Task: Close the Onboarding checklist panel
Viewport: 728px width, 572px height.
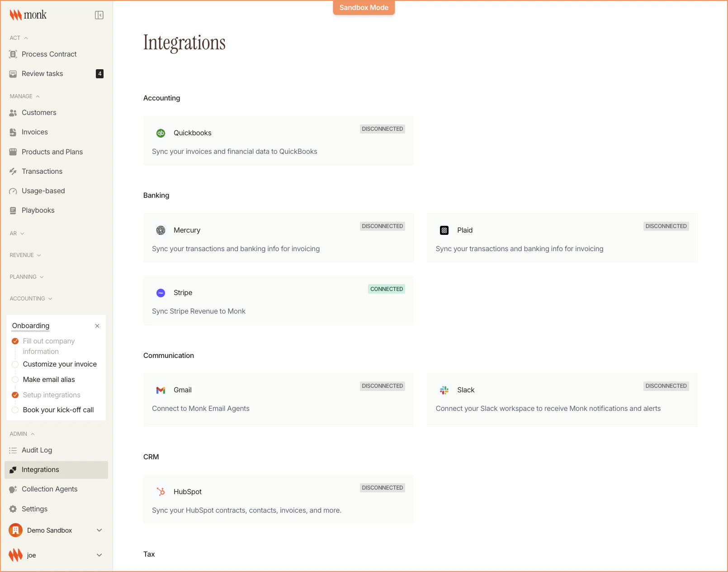Action: click(x=97, y=326)
